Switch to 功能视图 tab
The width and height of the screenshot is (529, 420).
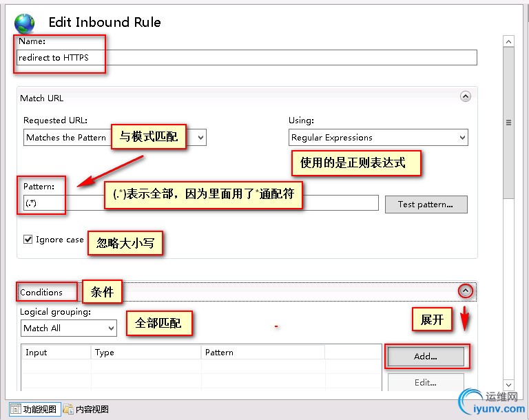click(x=34, y=409)
